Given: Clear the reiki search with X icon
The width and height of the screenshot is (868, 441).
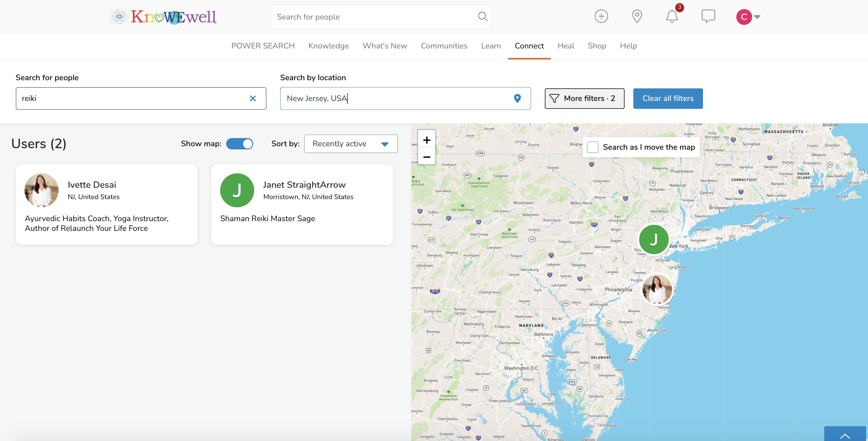Looking at the screenshot, I should pyautogui.click(x=253, y=98).
